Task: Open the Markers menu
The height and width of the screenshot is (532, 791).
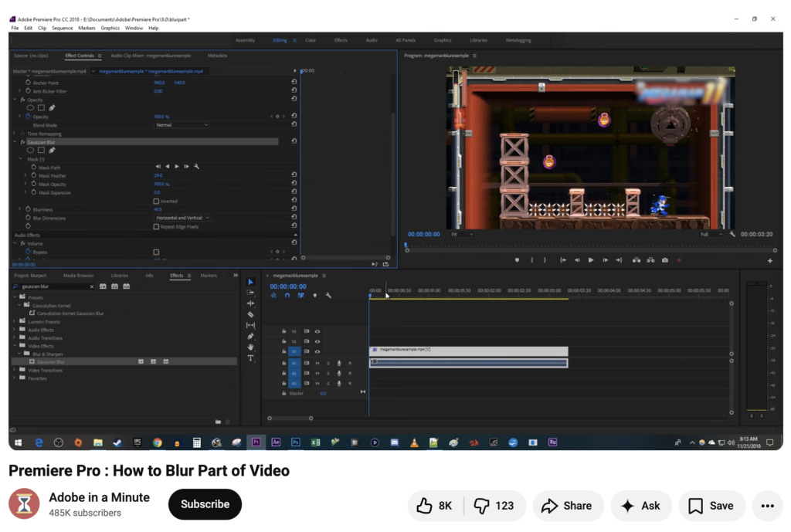Action: coord(87,29)
